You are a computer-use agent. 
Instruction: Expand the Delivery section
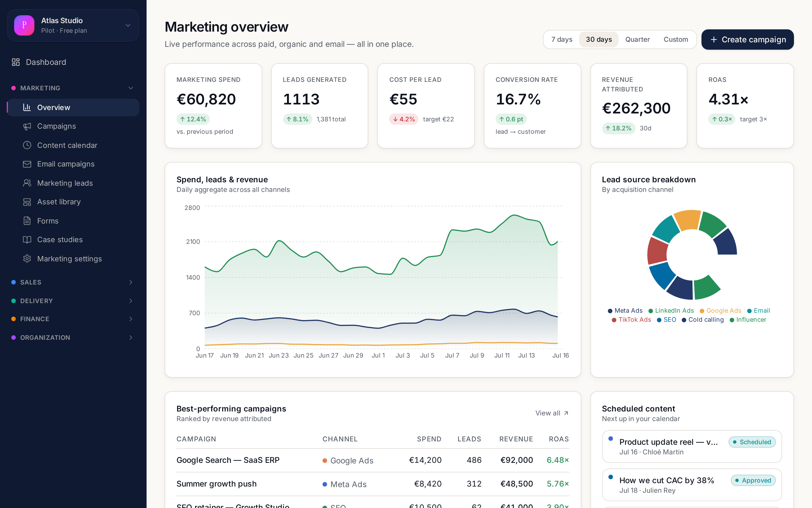[x=73, y=301]
